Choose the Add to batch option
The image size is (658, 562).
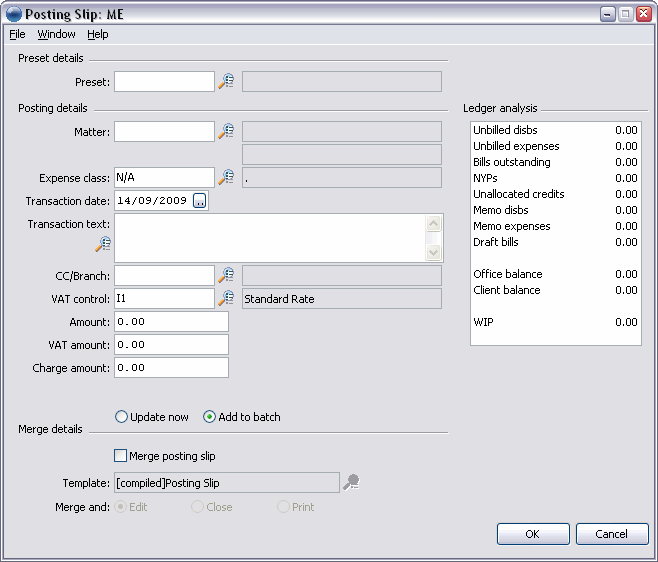[210, 417]
